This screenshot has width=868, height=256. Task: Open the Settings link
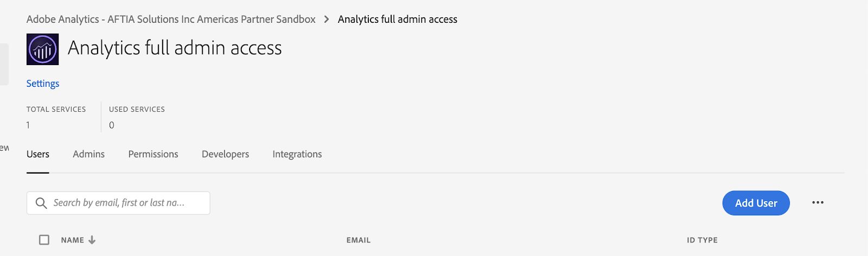click(43, 84)
